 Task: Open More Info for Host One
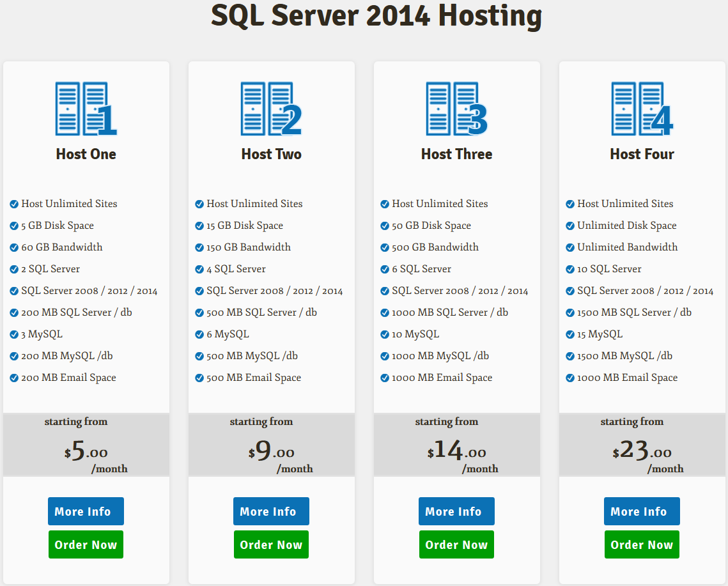click(86, 511)
